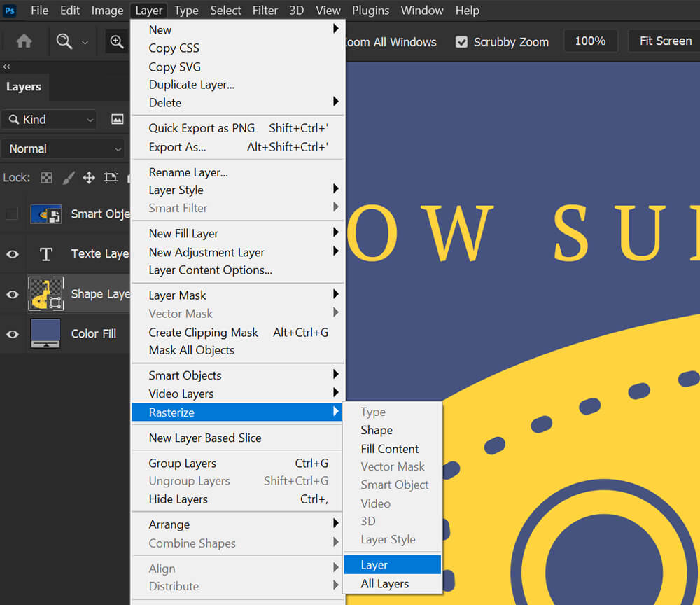This screenshot has width=700, height=605.
Task: Click the prevent artboard auto-nesting lock icon
Action: point(111,178)
